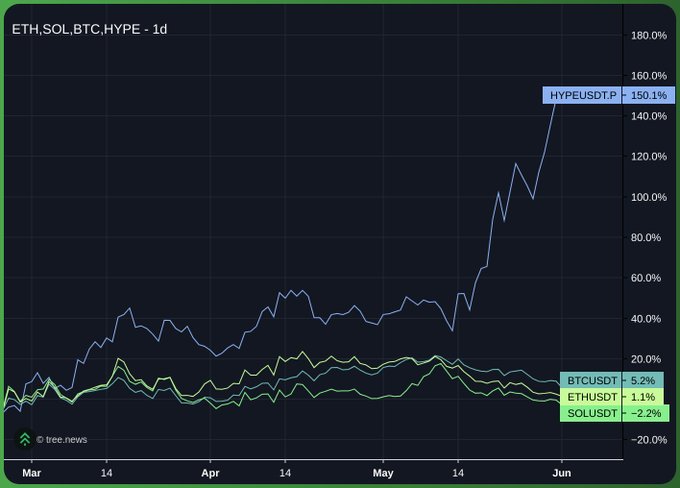The width and height of the screenshot is (680, 488).
Task: Click the 60.0% price axis label
Action: 646,278
